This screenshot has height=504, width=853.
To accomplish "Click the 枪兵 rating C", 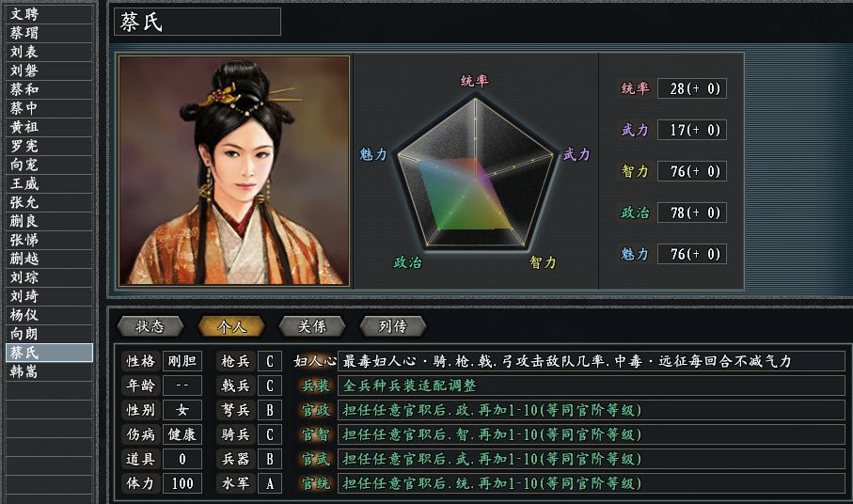I will [x=269, y=361].
